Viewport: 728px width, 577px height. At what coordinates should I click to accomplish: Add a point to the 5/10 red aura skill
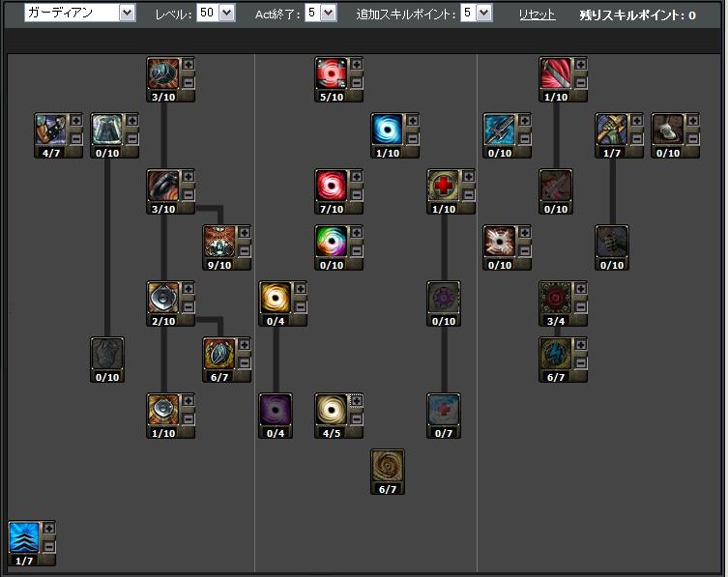[x=356, y=65]
